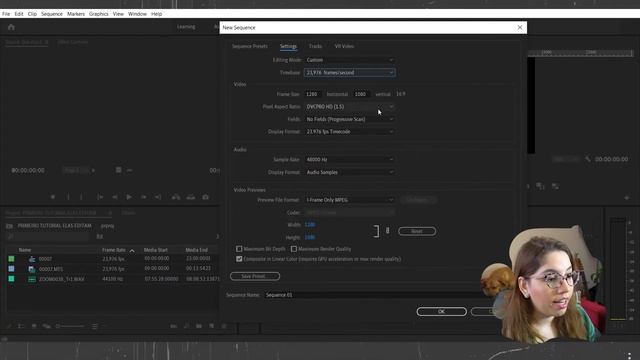Open the Audio Samples display format dropdown
This screenshot has width=640, height=360.
click(349, 172)
